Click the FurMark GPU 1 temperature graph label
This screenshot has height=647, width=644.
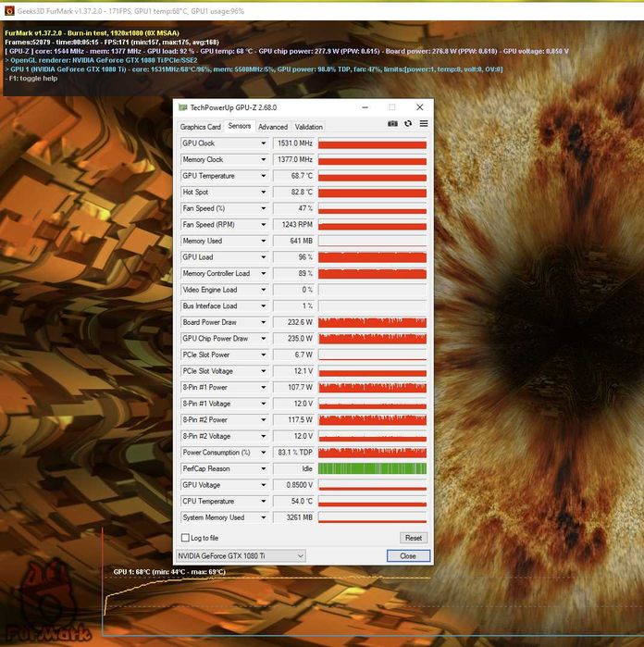(169, 572)
